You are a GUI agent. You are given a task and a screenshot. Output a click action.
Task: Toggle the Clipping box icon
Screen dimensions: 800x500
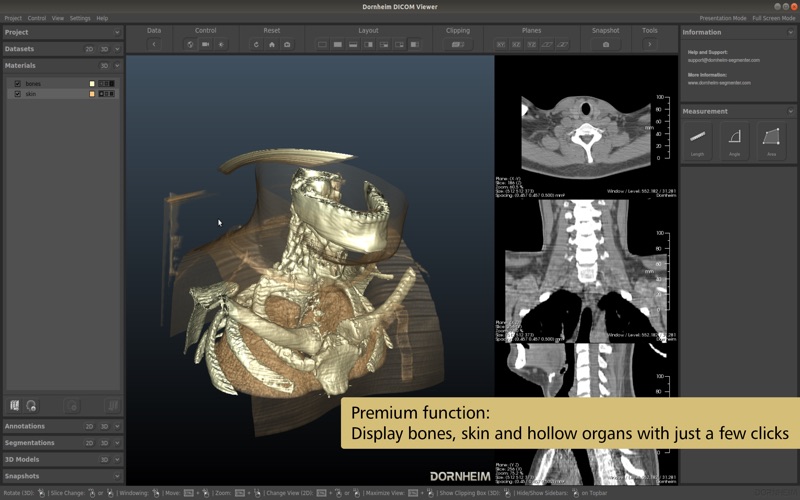(x=457, y=44)
